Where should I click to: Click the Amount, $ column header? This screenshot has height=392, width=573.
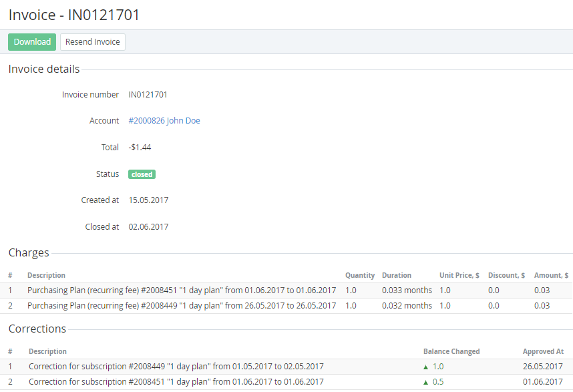551,275
